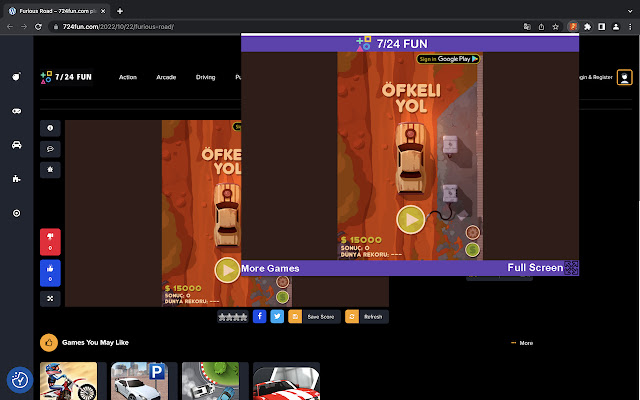Click the circular target icon in sidebar

[16, 213]
